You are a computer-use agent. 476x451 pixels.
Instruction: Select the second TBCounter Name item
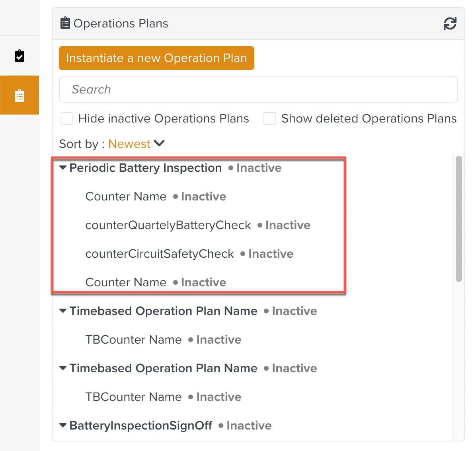coord(133,397)
